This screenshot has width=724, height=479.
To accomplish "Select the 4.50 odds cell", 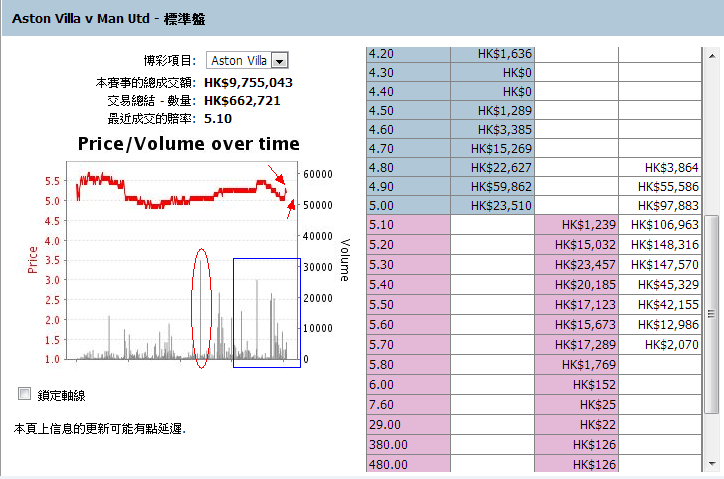I will tap(408, 111).
